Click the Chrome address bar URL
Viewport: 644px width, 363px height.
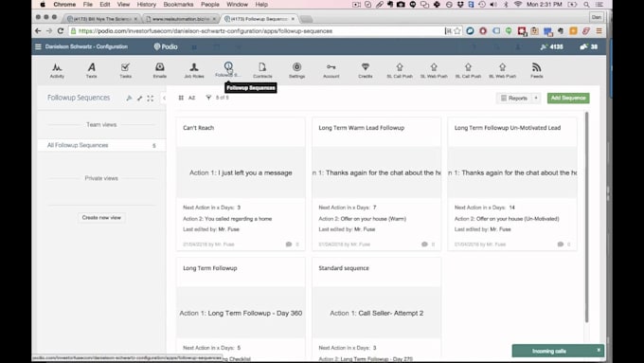[206, 31]
